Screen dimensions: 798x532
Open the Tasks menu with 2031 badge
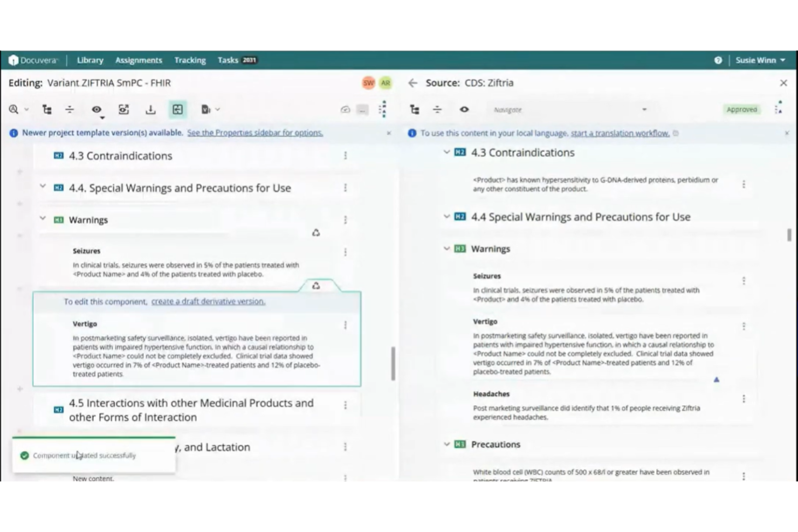(237, 60)
